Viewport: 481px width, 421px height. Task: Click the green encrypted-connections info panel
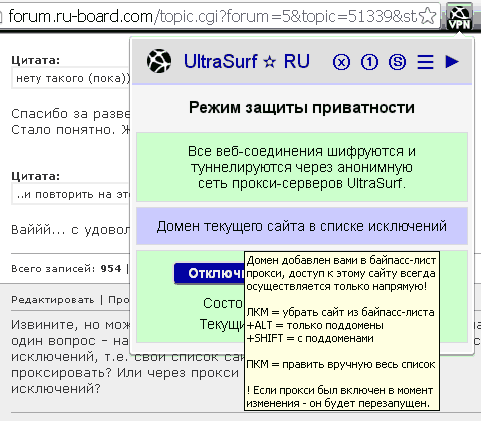[x=302, y=167]
